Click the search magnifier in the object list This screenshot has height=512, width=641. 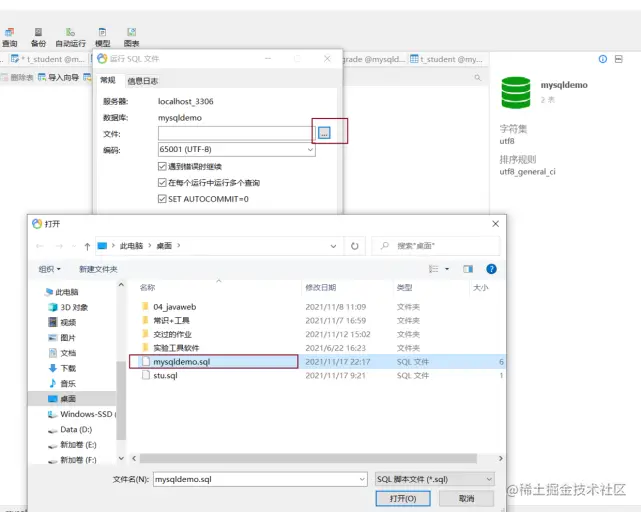tap(477, 78)
